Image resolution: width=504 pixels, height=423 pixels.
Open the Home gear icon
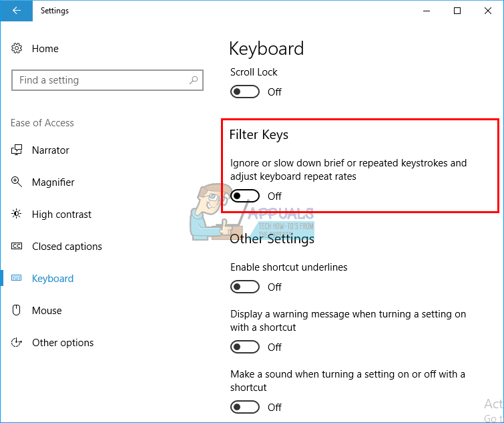(x=17, y=49)
